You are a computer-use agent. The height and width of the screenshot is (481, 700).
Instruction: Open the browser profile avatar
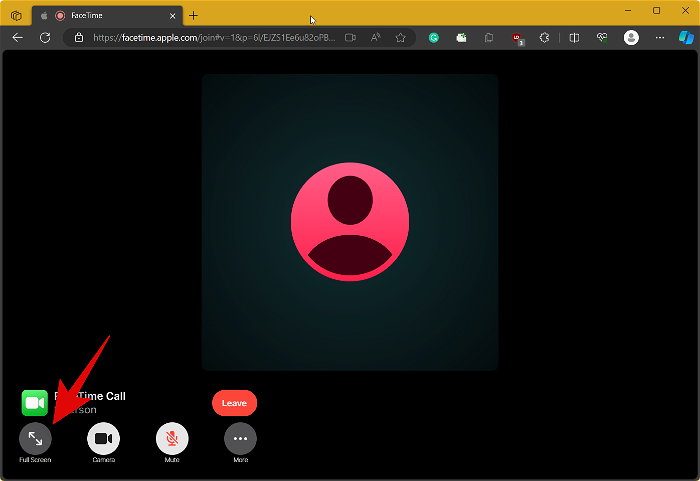click(631, 38)
